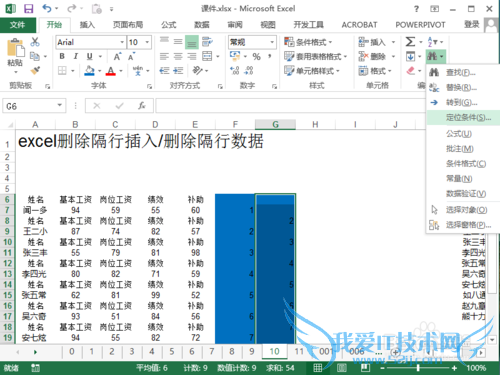
Task: Click Wrap Text icon
Action: click(207, 42)
